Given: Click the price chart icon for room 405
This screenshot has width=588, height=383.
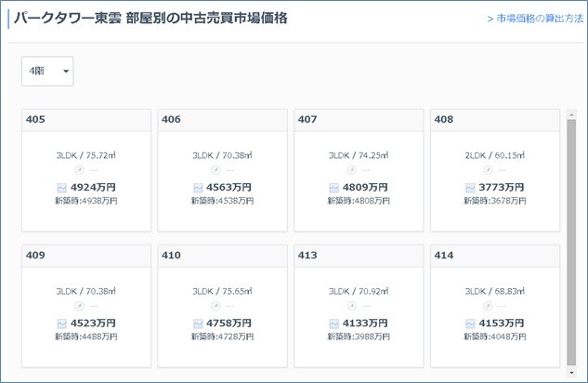Looking at the screenshot, I should click(x=62, y=188).
